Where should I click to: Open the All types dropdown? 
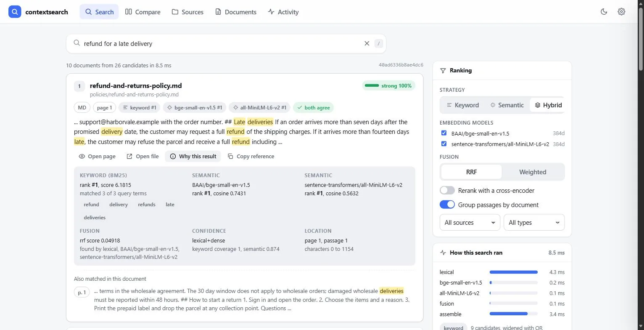coord(534,222)
